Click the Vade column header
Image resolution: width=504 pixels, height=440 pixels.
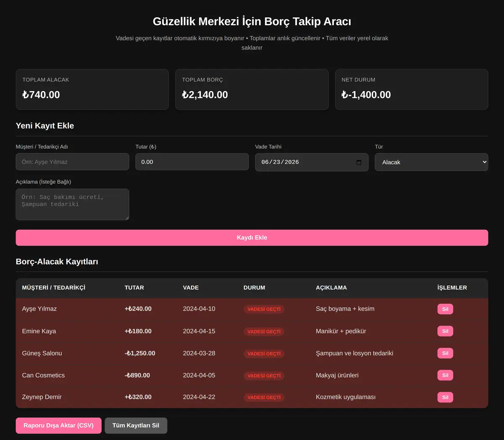coord(191,288)
